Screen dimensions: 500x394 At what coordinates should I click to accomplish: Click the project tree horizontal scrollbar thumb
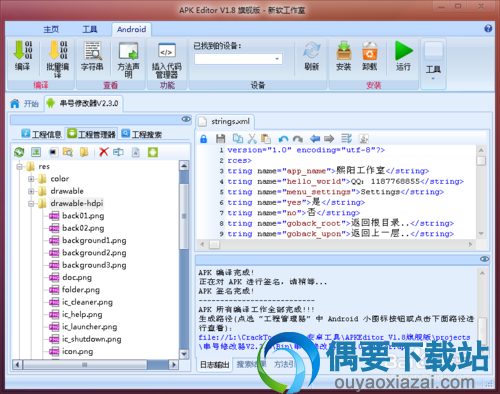(85, 365)
